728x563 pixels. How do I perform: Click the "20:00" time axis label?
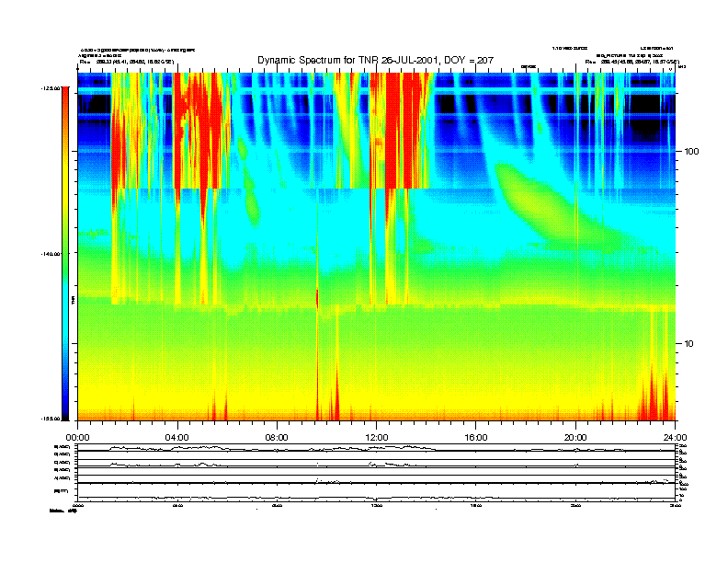point(575,437)
